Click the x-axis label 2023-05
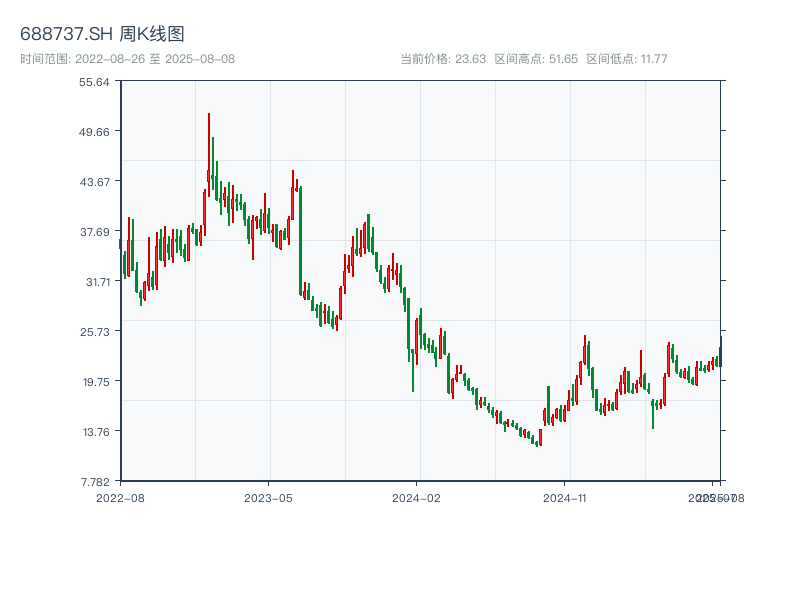Screen dimensions: 800x600 (268, 498)
